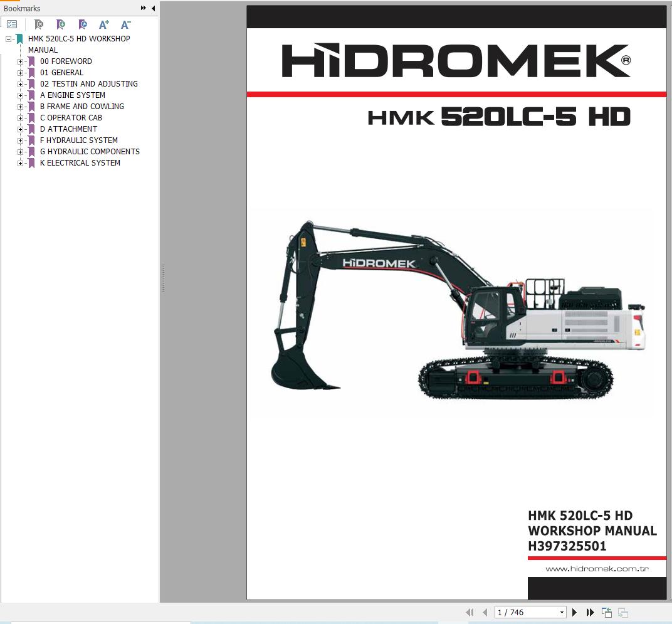
Task: Click the bookmark icon beside B FRAME AND COWLING
Action: [x=31, y=107]
